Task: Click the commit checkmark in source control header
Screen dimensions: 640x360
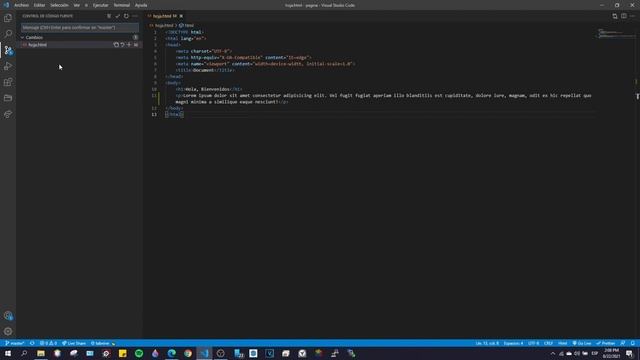Action: [118, 16]
